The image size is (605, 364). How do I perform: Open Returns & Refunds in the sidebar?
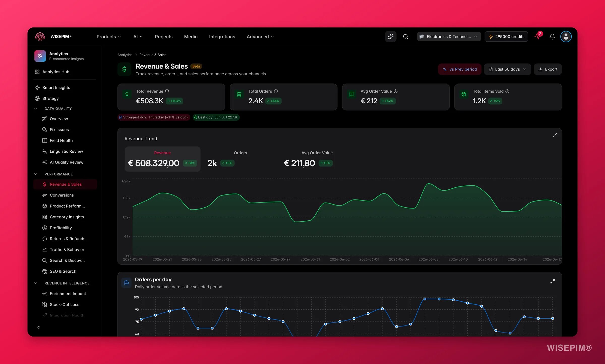[x=65, y=239]
